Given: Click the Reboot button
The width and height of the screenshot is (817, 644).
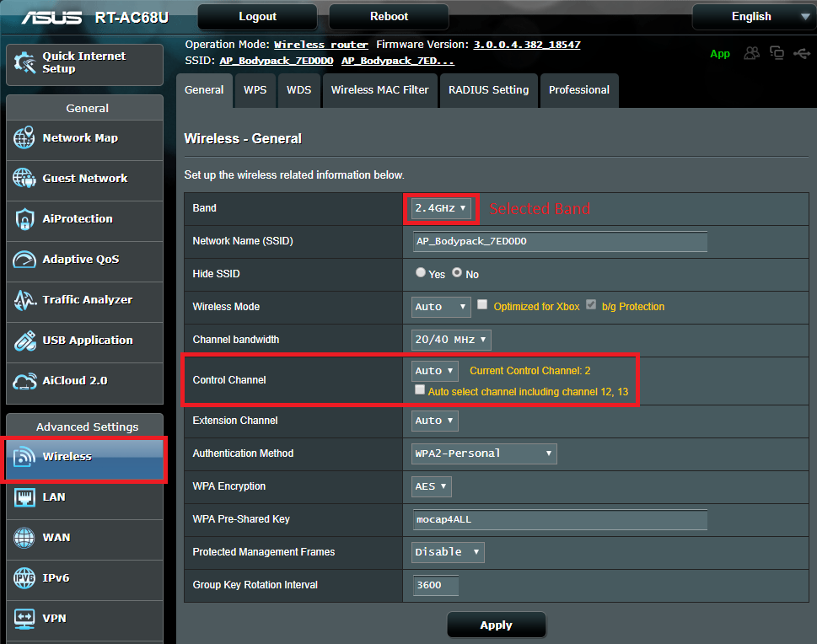Looking at the screenshot, I should click(x=388, y=16).
